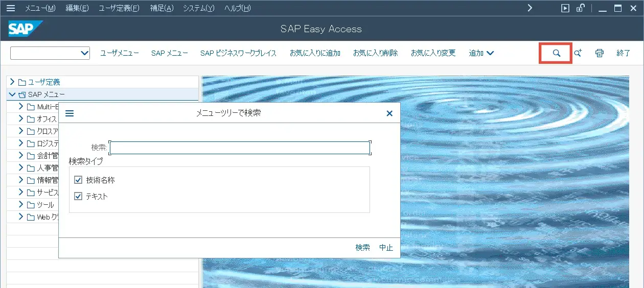The height and width of the screenshot is (288, 644).
Task: Open the dialog's hamburger menu icon
Action: point(70,113)
